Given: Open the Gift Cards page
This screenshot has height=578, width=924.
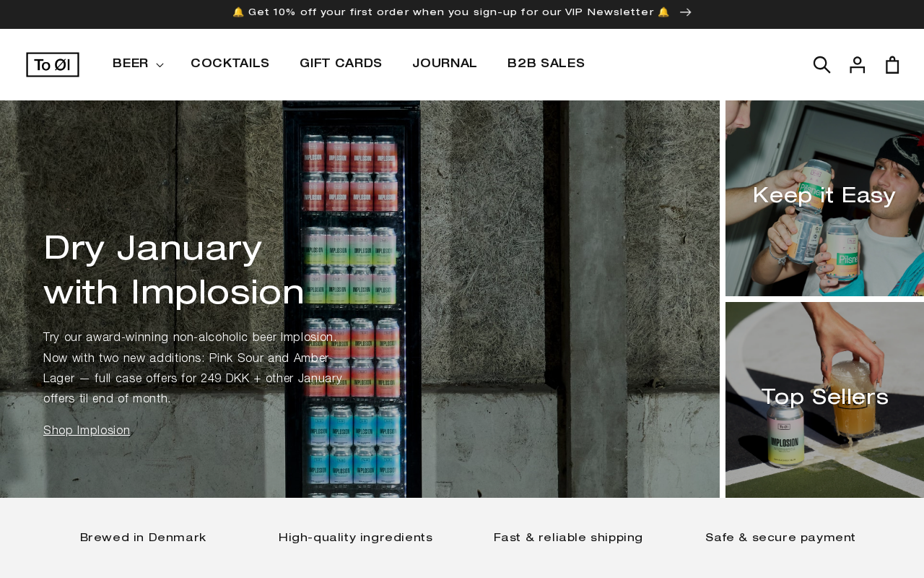Looking at the screenshot, I should click(341, 64).
